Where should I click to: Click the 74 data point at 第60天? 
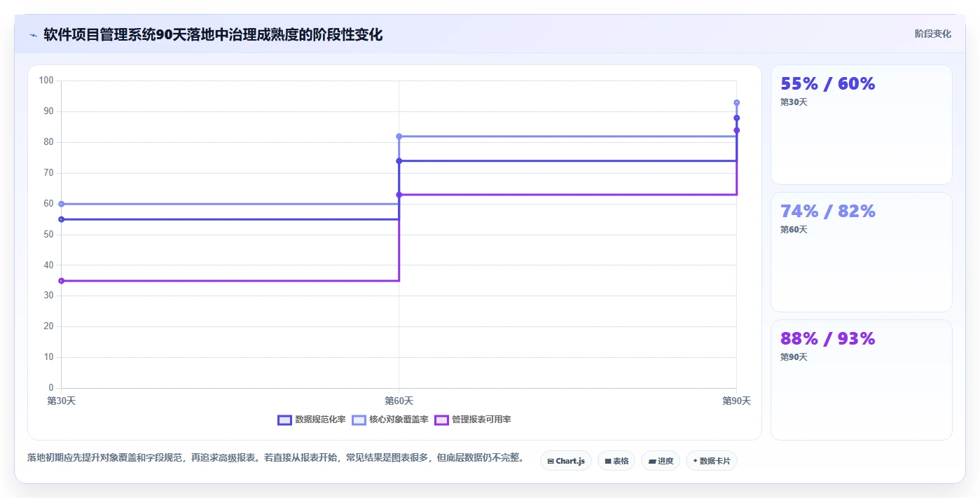click(x=399, y=161)
